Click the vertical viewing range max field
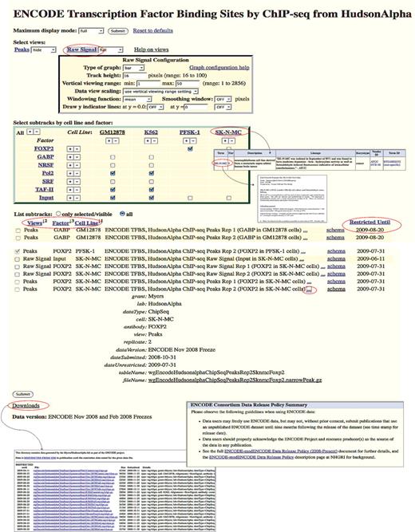 [x=188, y=84]
